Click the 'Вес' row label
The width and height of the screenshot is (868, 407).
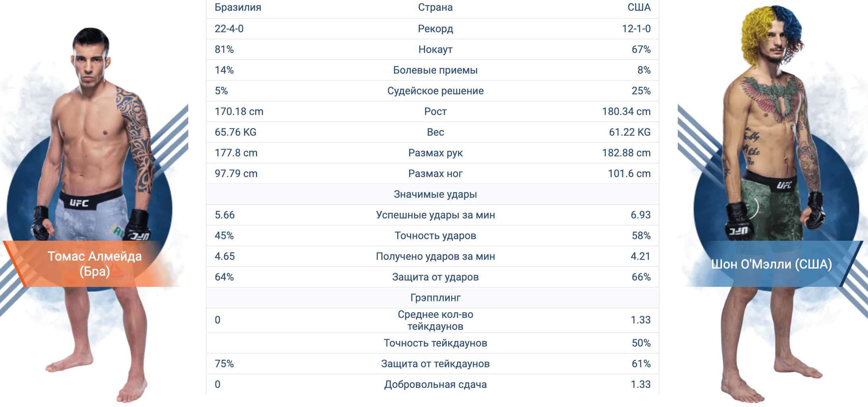point(435,132)
